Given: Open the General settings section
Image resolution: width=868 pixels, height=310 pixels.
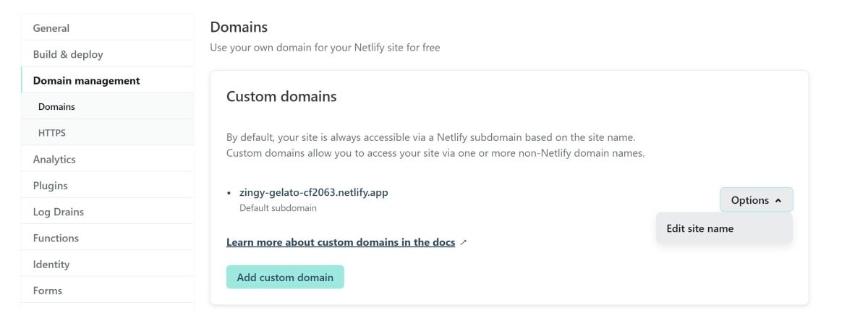Looking at the screenshot, I should tap(51, 28).
